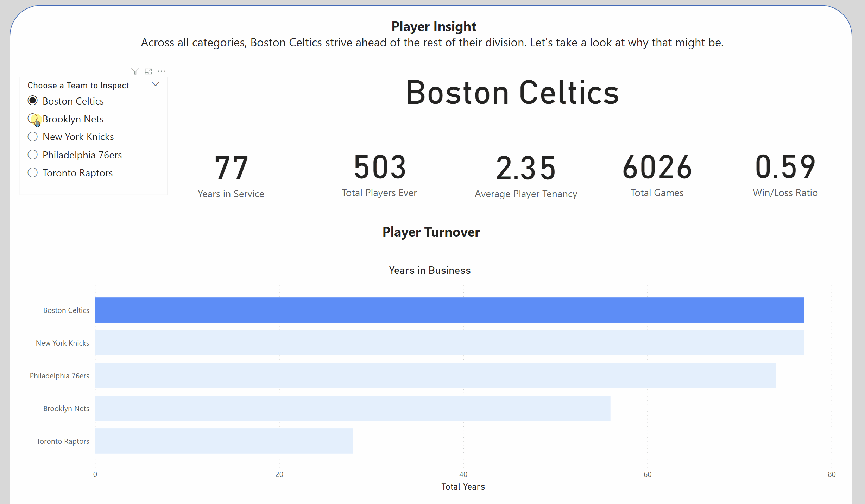865x504 pixels.
Task: Click the Years in Business chart title
Action: [x=430, y=270]
